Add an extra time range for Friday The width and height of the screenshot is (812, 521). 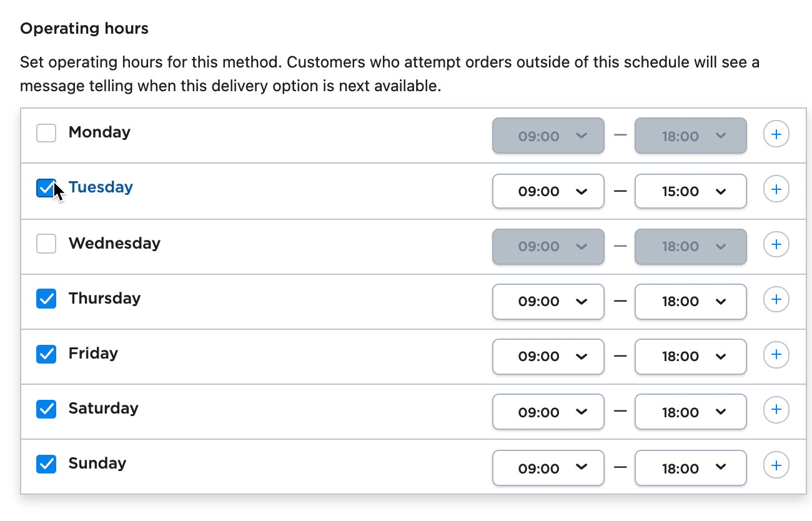pos(776,354)
